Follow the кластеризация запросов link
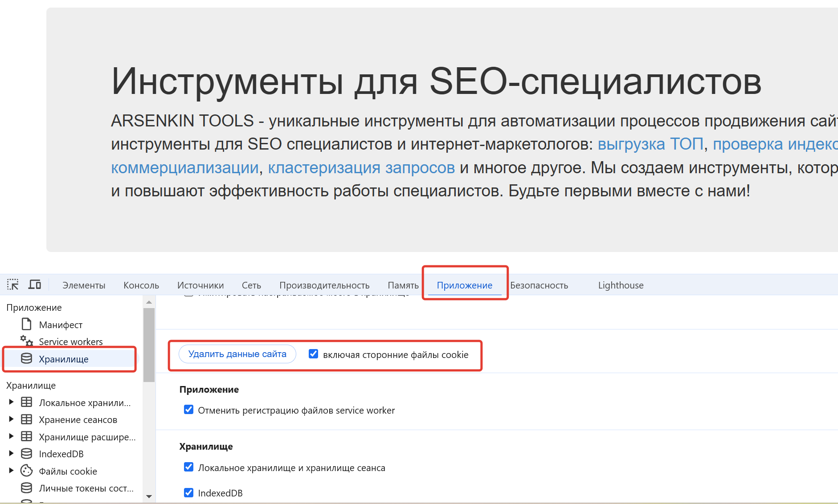Viewport: 838px width, 504px height. pos(361,168)
